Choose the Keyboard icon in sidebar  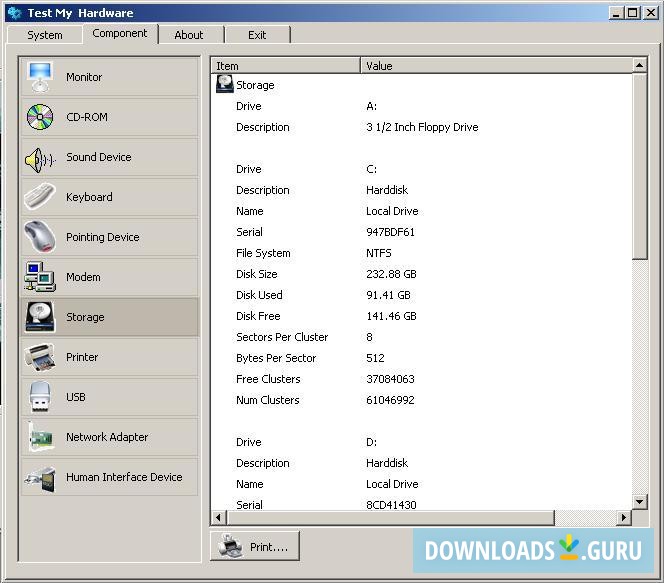40,196
